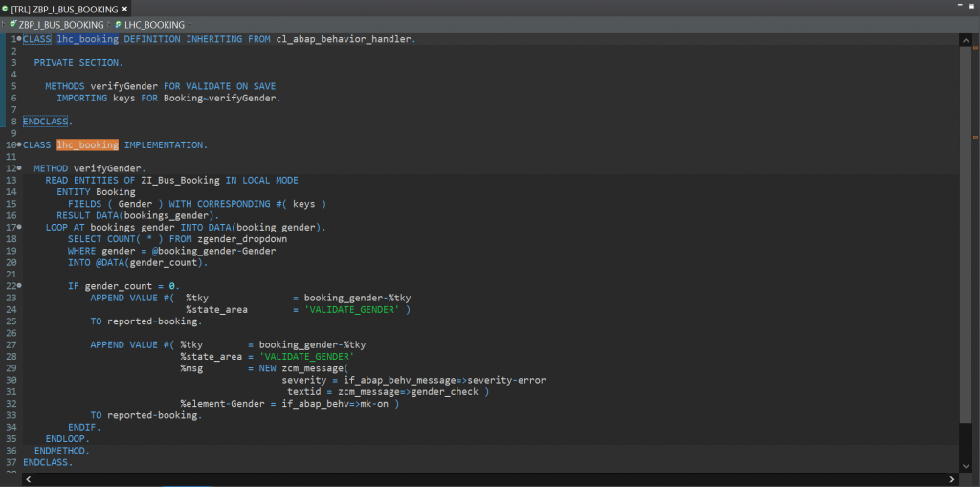Screen dimensions: 980x487
Task: Click Booking~verifyGender on line 6
Action: tap(221, 99)
